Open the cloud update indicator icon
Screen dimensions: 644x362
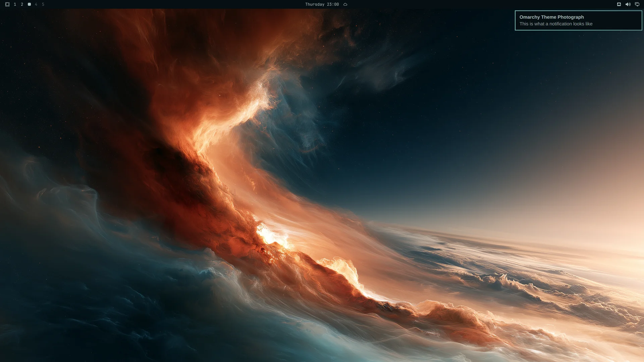click(345, 4)
